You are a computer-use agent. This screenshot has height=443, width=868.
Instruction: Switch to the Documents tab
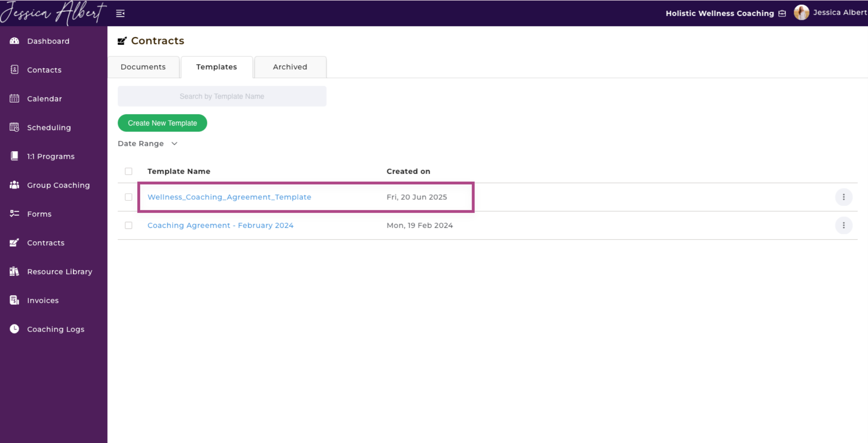pyautogui.click(x=143, y=67)
